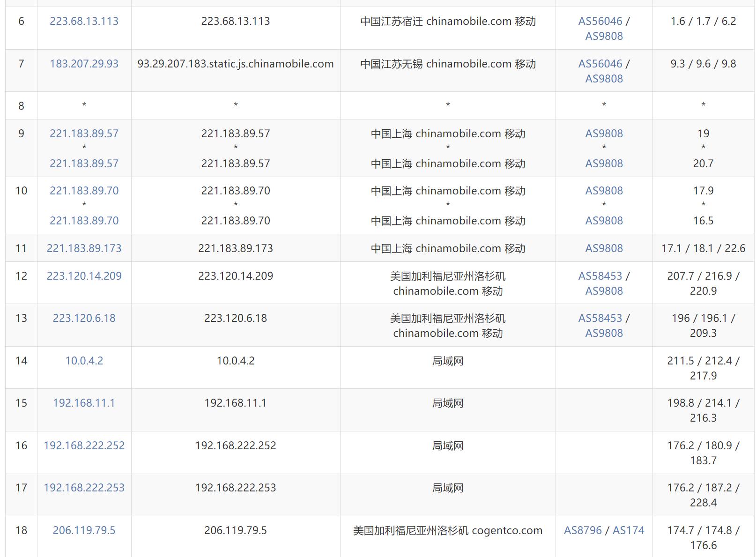Select hostname 93.29.207.183.static.js.chinamobile.com
The width and height of the screenshot is (756, 557).
point(236,64)
